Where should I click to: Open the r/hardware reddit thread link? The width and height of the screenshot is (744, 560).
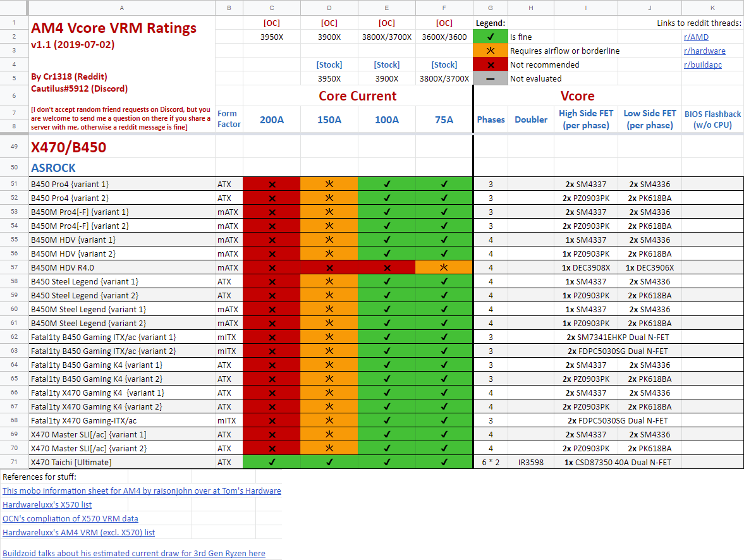point(705,51)
